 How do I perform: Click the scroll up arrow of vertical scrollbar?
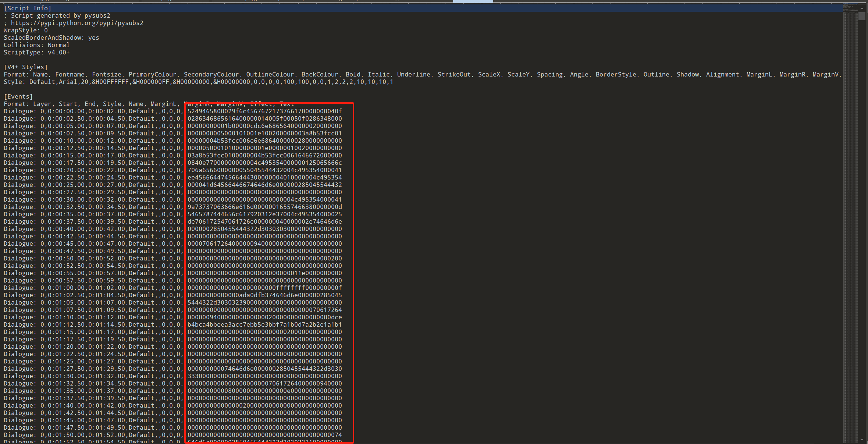(862, 8)
